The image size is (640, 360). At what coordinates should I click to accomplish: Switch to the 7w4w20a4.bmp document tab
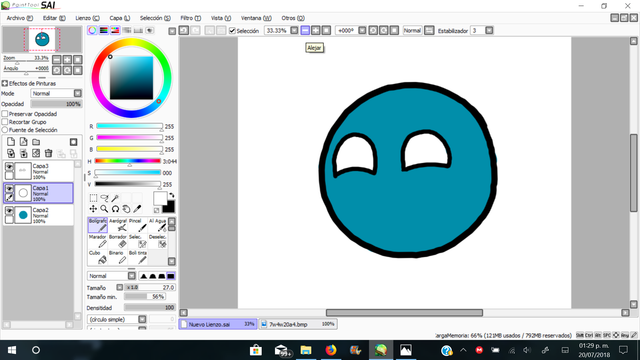click(x=298, y=324)
